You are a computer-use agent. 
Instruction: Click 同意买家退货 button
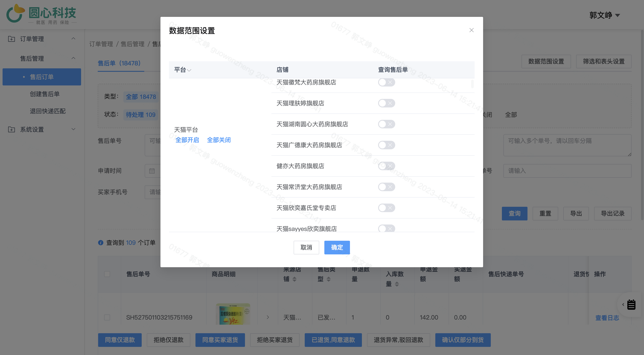tap(220, 340)
